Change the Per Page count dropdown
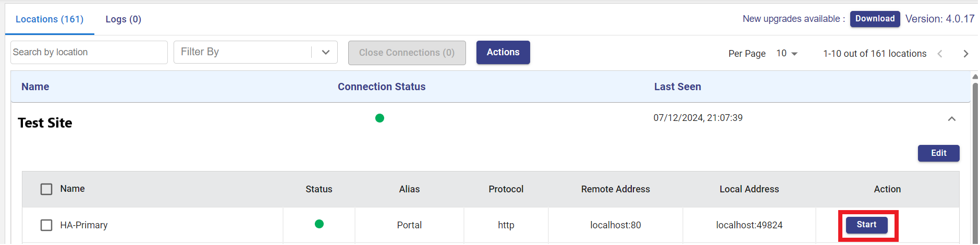 coord(787,54)
